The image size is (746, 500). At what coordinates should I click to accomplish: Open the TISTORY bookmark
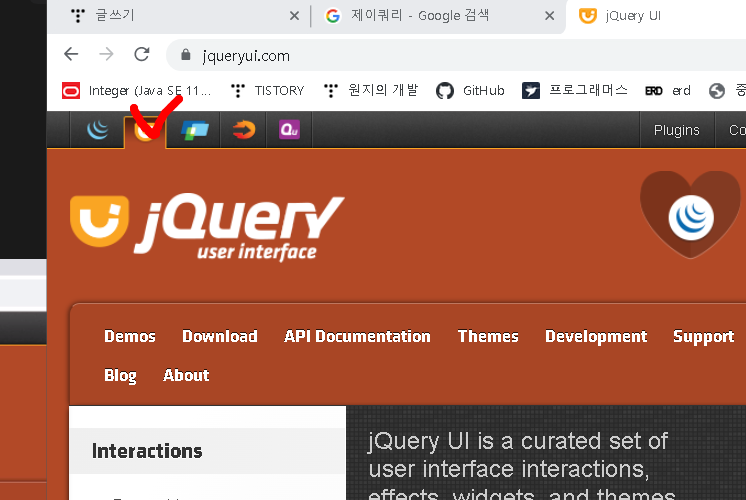(267, 90)
